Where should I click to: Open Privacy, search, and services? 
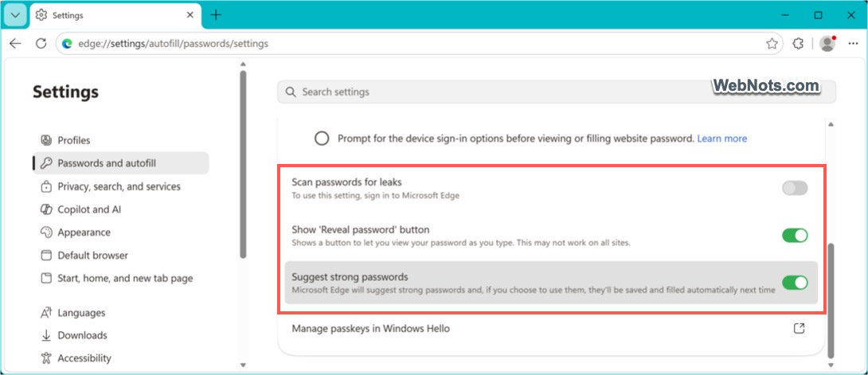[x=121, y=186]
